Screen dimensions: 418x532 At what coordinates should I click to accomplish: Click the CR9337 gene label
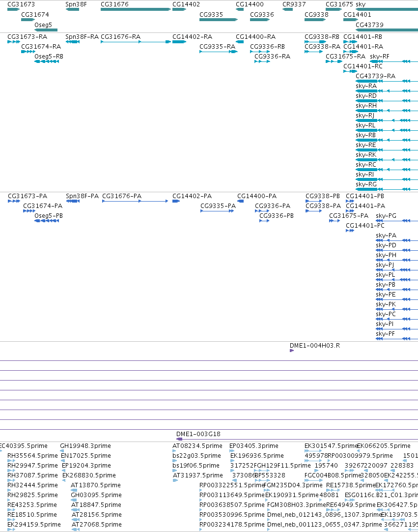pyautogui.click(x=294, y=4)
